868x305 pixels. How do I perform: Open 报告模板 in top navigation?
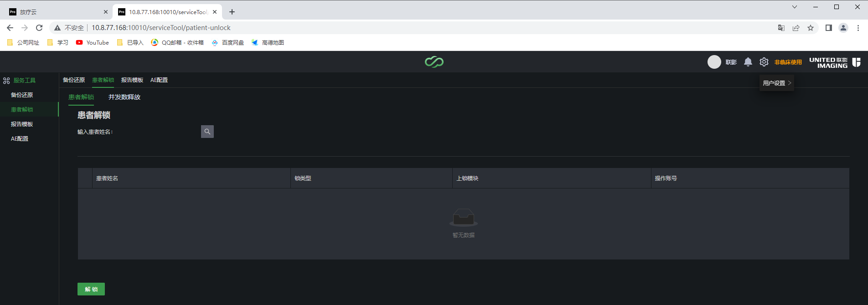[132, 80]
